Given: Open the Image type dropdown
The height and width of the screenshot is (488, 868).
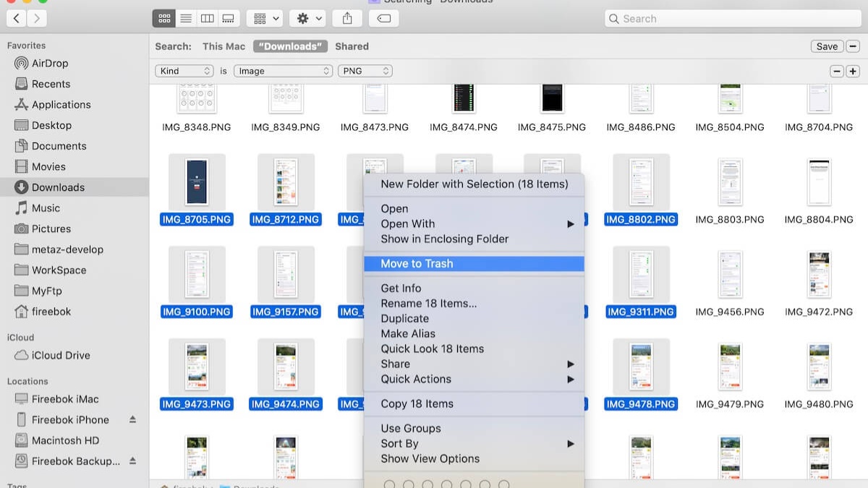Looking at the screenshot, I should tap(283, 71).
